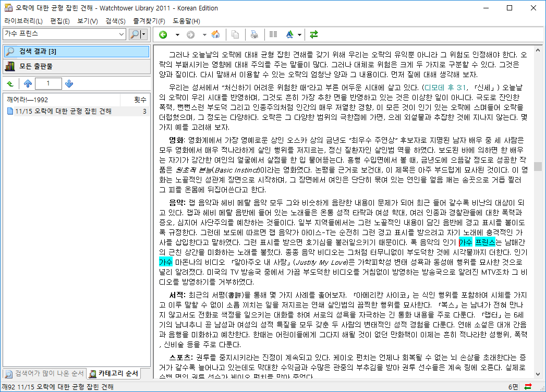The height and width of the screenshot is (392, 546).
Task: Click the sync icon in status bar
Action: (528, 387)
